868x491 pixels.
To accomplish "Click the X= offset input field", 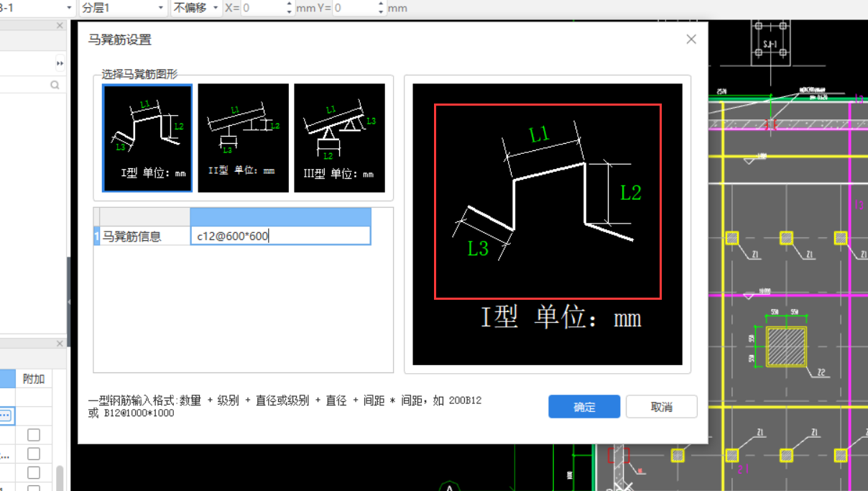I will click(263, 8).
